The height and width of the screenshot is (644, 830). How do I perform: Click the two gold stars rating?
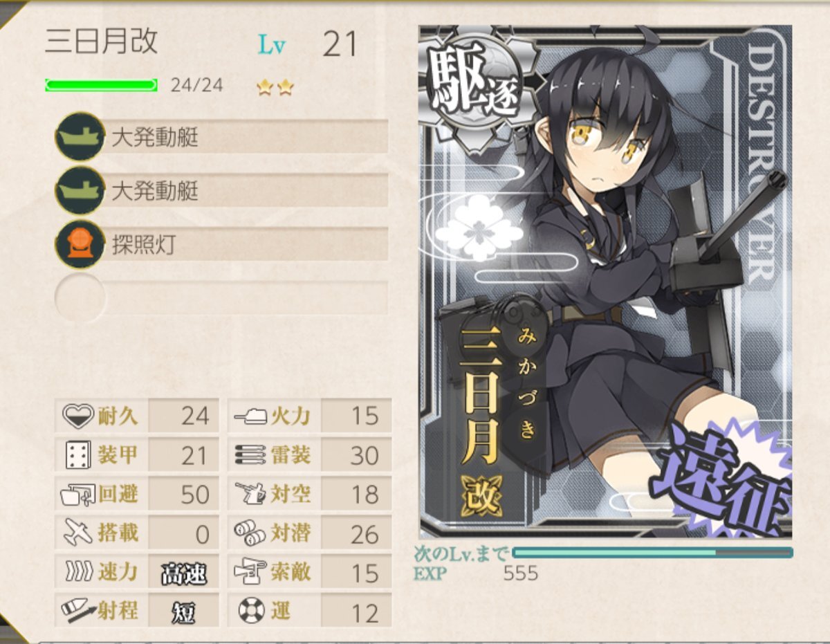[275, 87]
